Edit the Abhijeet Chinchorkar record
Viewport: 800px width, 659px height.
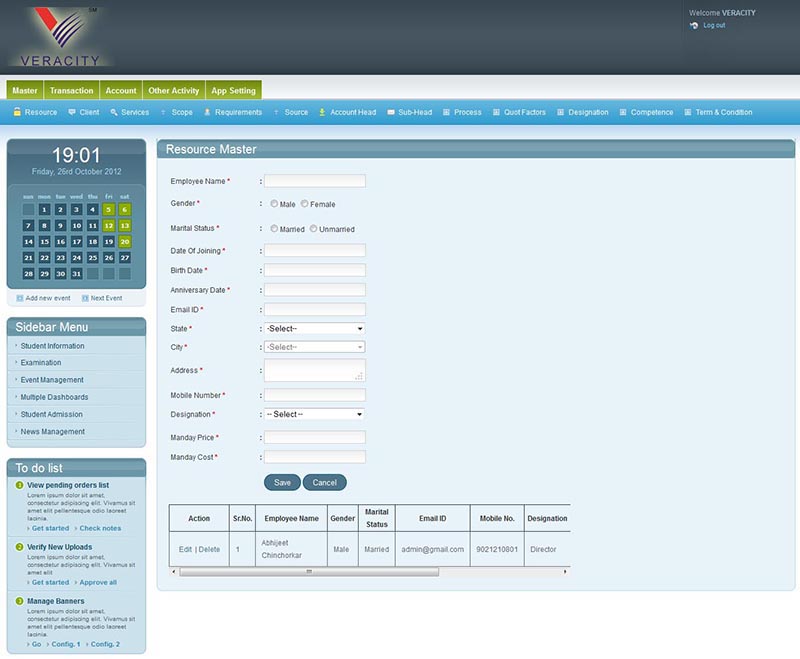coord(185,549)
